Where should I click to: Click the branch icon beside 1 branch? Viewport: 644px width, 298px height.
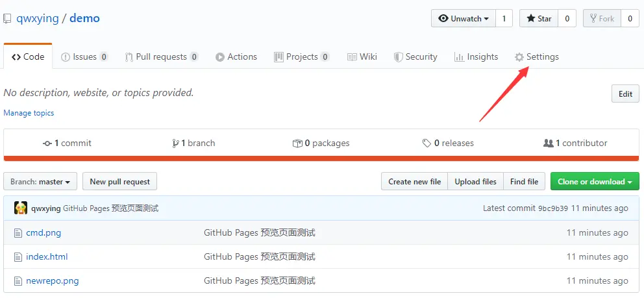[x=176, y=143]
